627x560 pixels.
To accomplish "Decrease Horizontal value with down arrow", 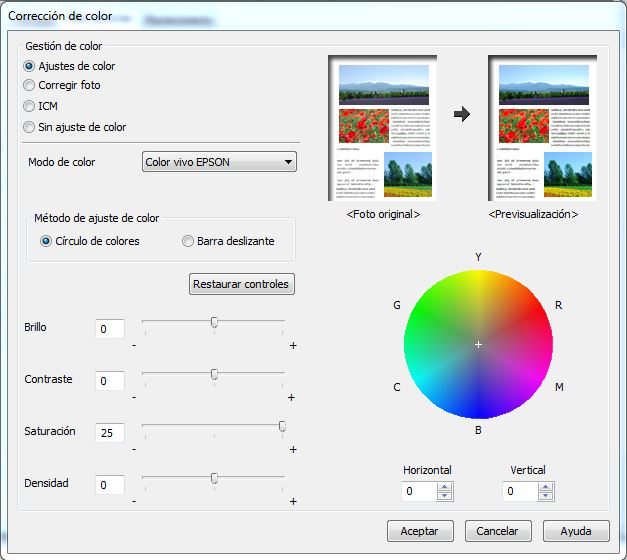I will tap(445, 496).
